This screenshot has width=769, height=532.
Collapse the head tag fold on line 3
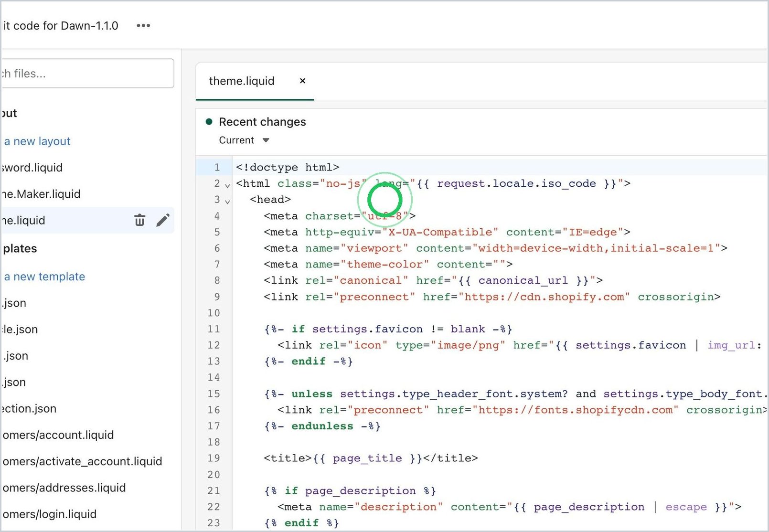click(227, 201)
